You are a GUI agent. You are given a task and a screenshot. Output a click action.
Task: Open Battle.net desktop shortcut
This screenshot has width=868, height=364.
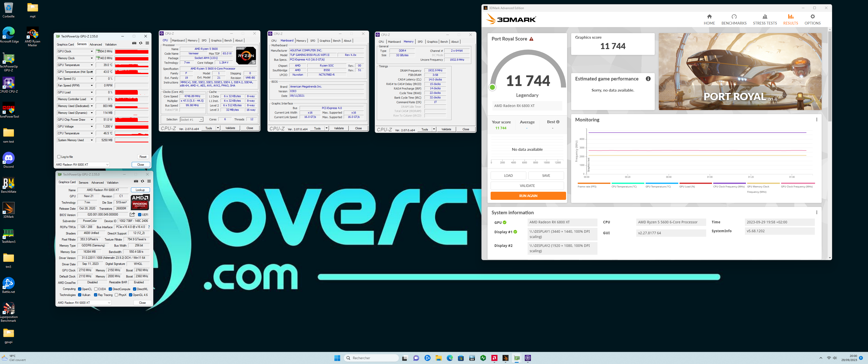[x=8, y=285]
